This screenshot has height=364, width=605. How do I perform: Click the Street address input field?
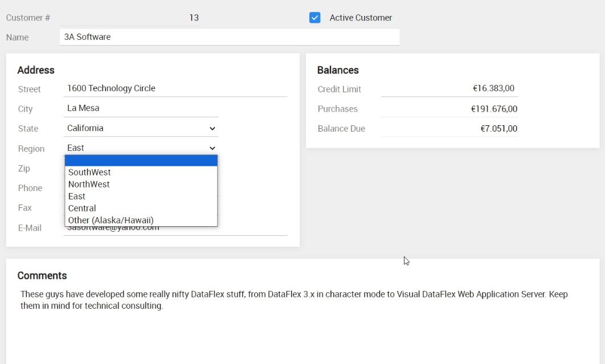pos(175,88)
